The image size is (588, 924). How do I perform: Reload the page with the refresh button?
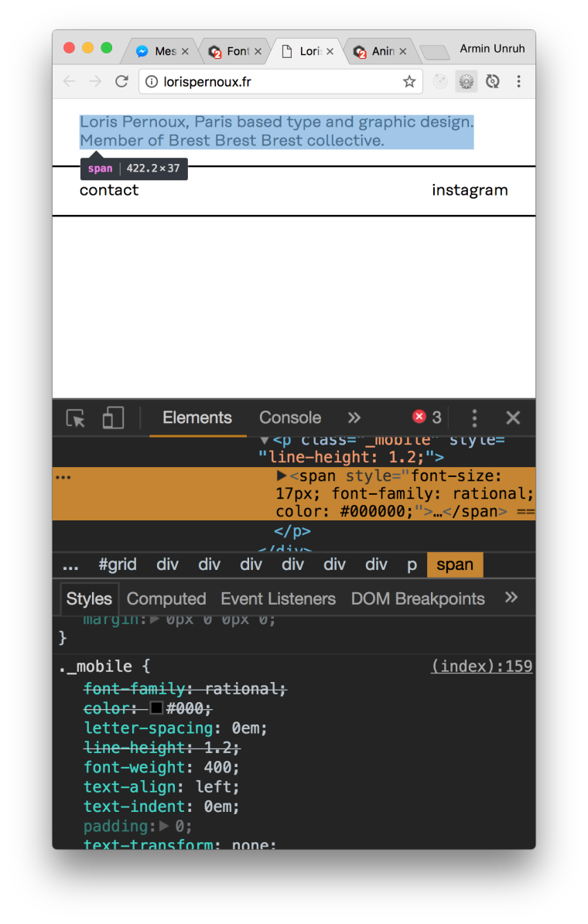click(x=121, y=81)
